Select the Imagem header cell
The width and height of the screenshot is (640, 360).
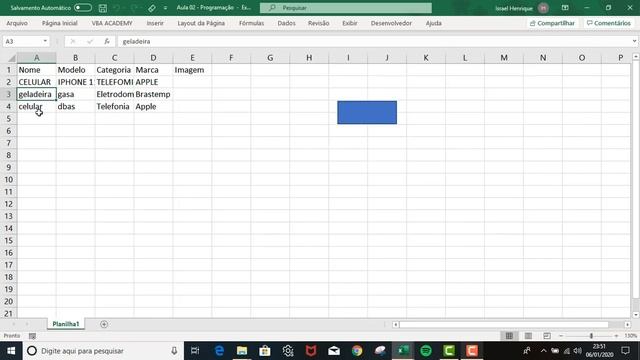click(192, 70)
